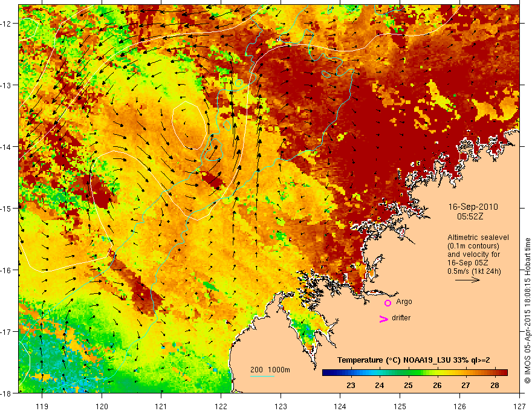Click the 'and velocity for' caption line
The width and height of the screenshot is (532, 411).
(x=473, y=254)
